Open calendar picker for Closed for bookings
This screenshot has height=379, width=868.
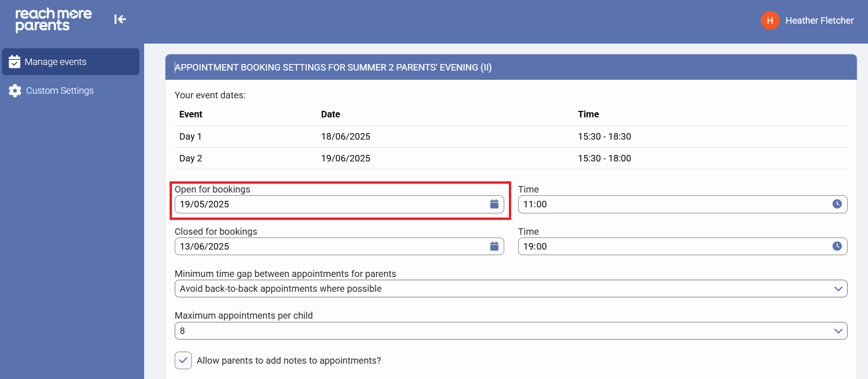click(494, 246)
